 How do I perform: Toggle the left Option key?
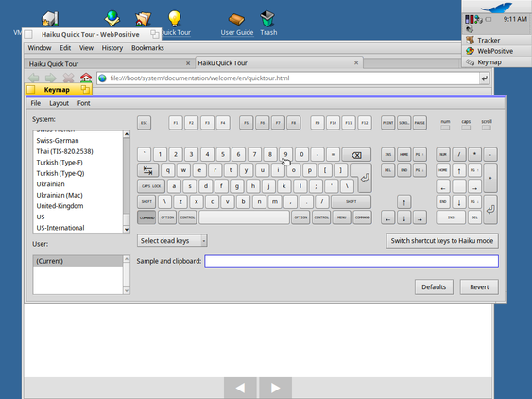pos(167,217)
